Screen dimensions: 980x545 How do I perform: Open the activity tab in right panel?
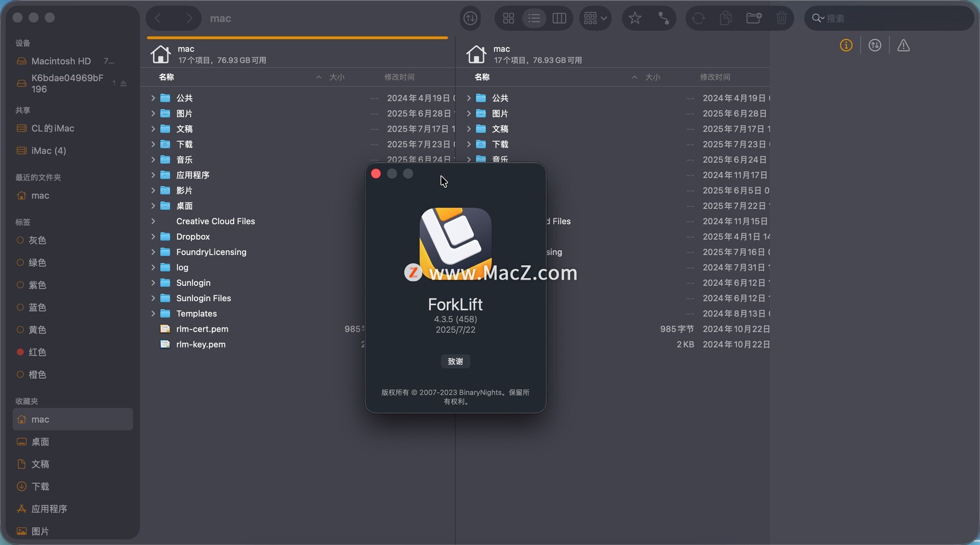click(875, 45)
